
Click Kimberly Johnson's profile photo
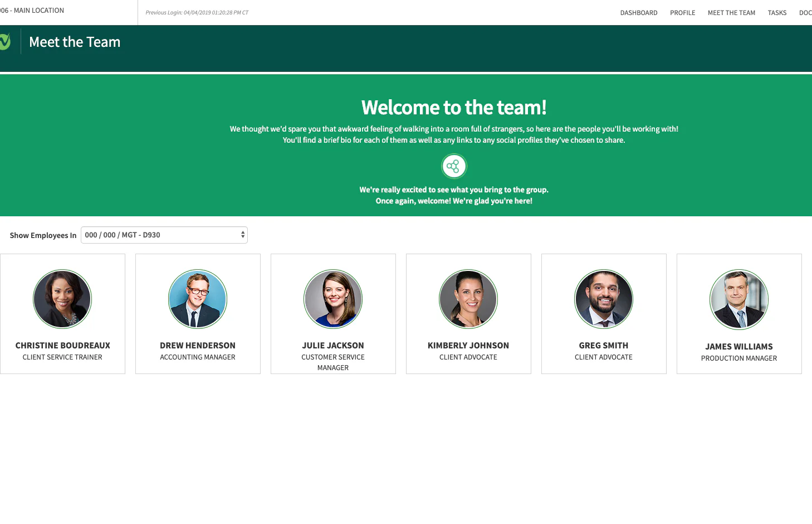tap(468, 299)
